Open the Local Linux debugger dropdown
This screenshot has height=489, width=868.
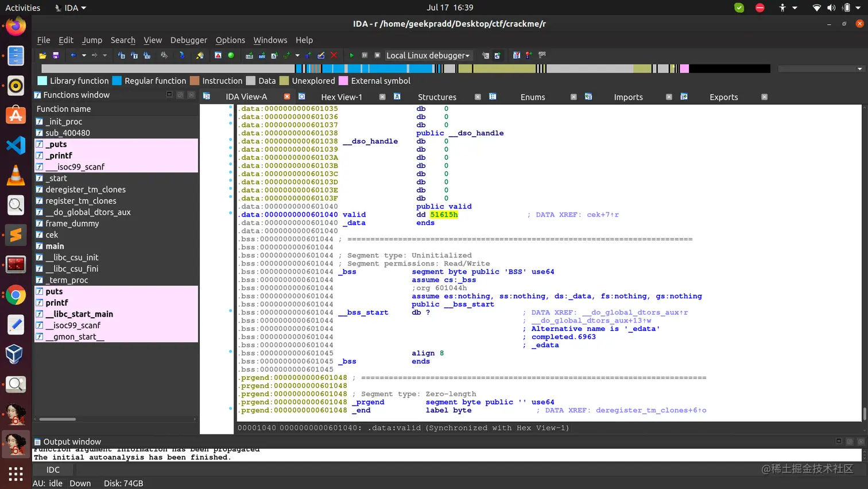[428, 56]
